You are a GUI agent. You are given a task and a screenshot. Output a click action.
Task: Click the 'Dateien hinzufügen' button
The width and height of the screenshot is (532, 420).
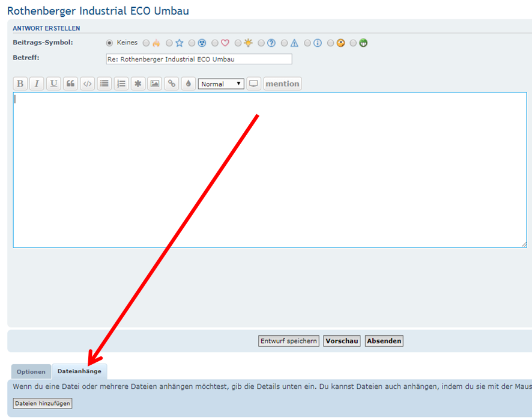[43, 404]
